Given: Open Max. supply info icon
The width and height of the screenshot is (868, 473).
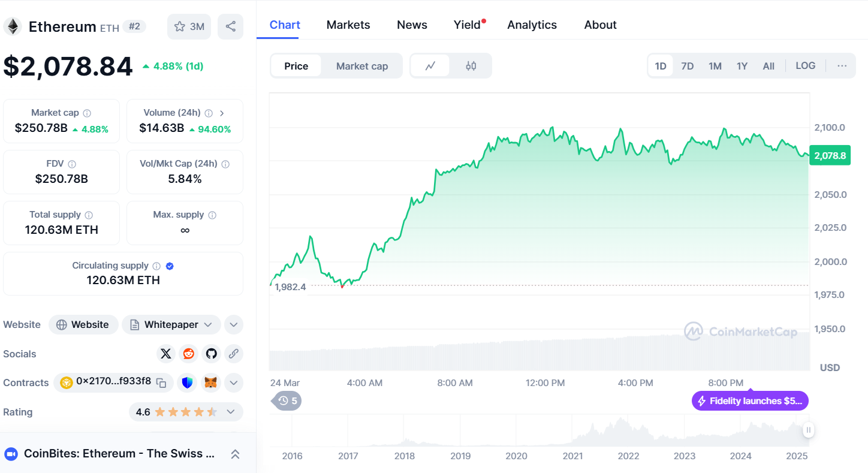Looking at the screenshot, I should (212, 215).
